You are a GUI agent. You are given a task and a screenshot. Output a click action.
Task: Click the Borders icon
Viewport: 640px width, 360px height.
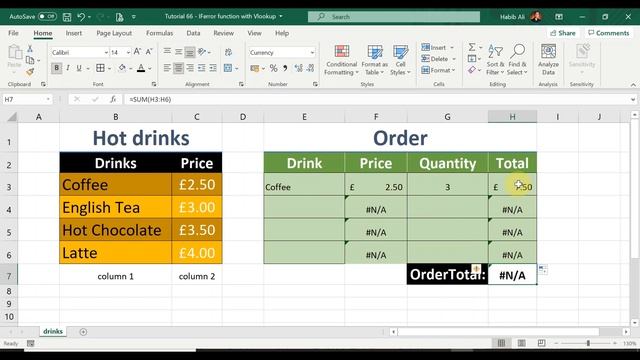pyautogui.click(x=100, y=68)
